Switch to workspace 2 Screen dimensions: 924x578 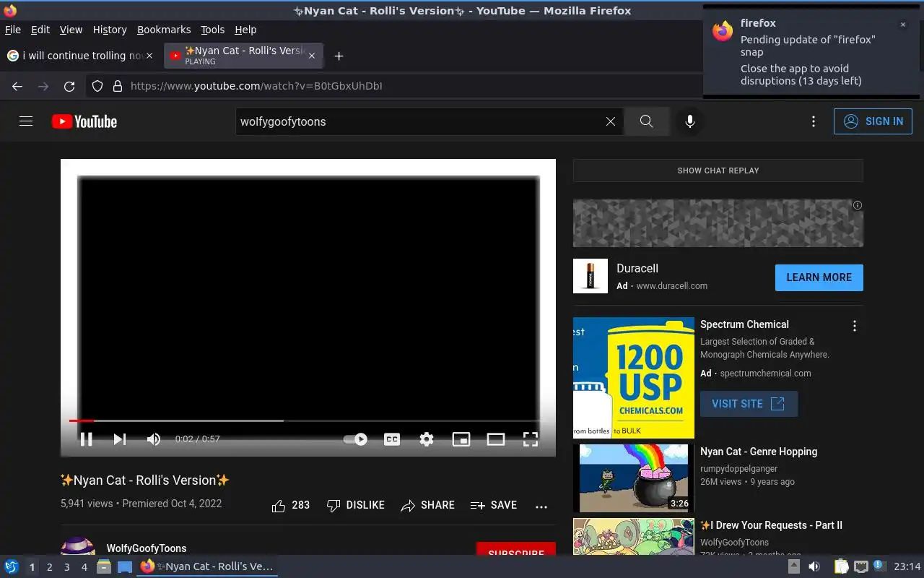point(49,567)
